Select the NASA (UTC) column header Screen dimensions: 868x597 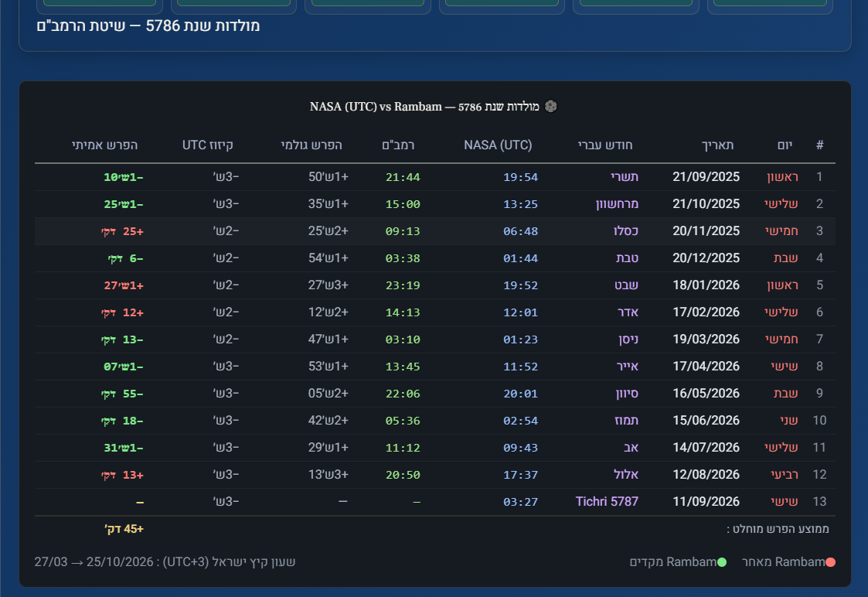click(498, 145)
